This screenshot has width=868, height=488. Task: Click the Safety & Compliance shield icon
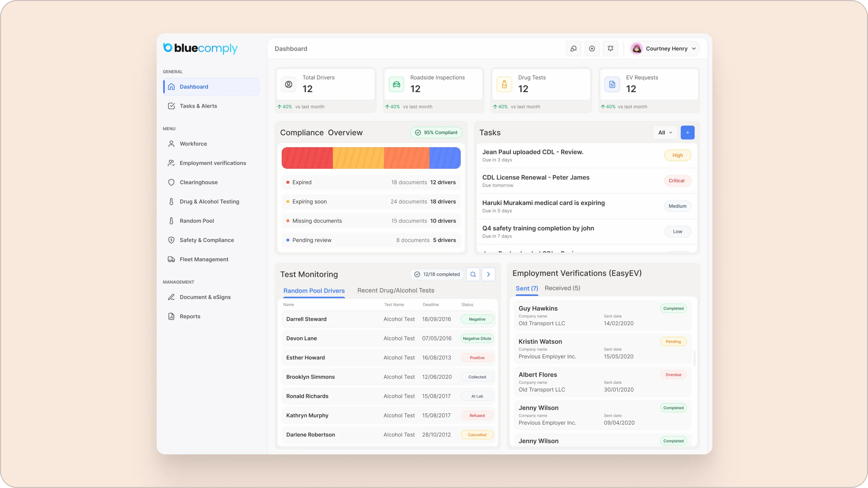coord(171,240)
